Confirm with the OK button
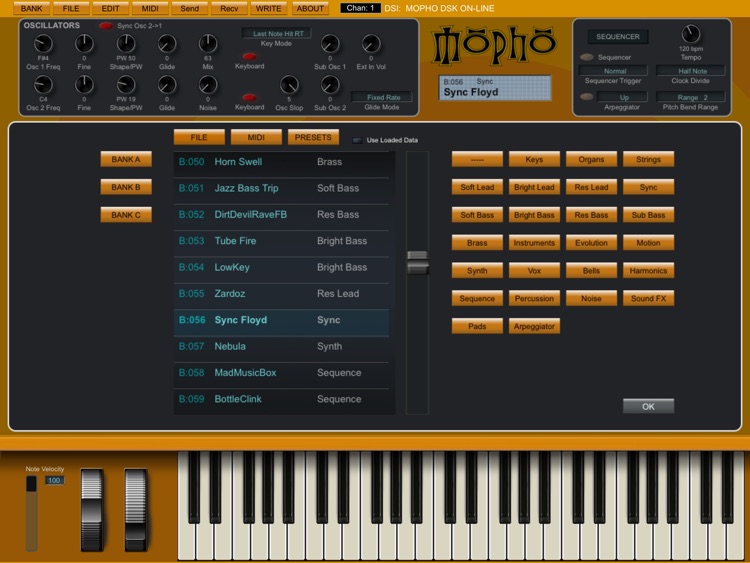Screen dimensions: 750x563 [648, 407]
